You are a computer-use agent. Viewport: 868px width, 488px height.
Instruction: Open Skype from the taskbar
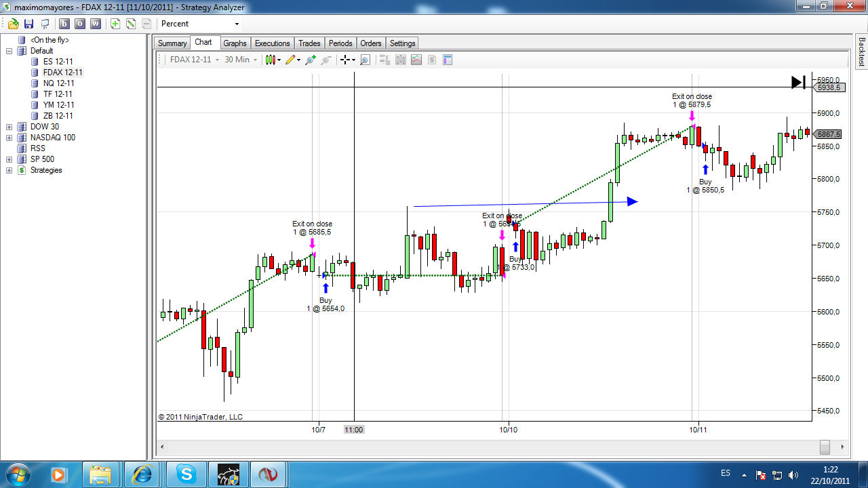(x=185, y=474)
